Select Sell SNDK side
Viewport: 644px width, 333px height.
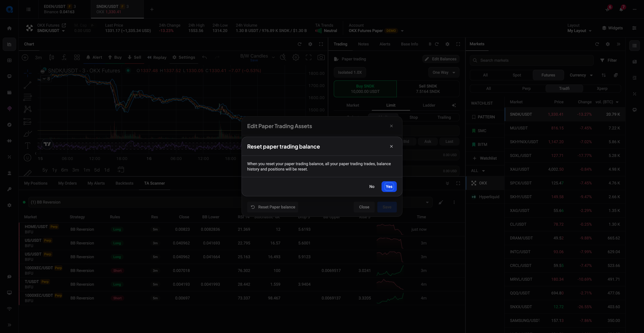coord(428,89)
